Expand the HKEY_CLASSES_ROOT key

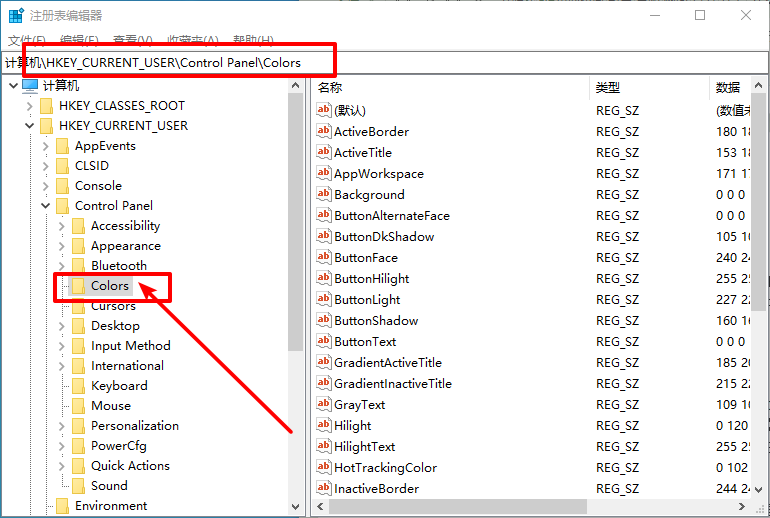coord(29,106)
